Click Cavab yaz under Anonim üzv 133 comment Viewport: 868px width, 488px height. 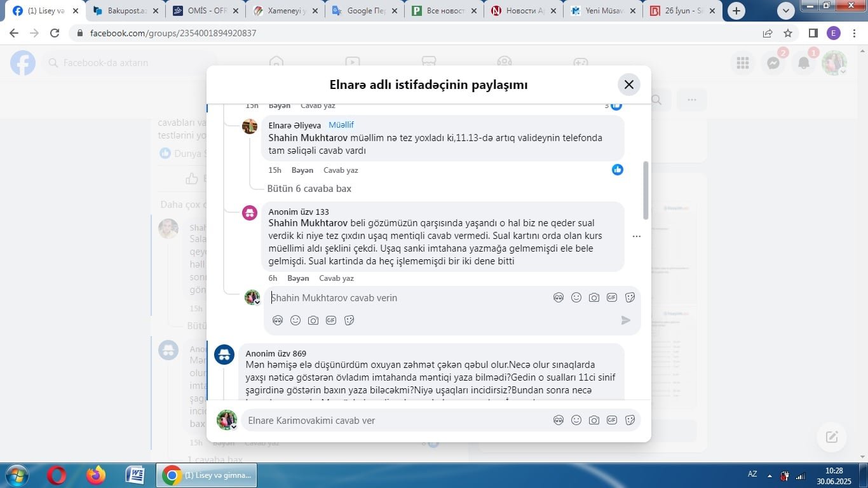(x=336, y=278)
